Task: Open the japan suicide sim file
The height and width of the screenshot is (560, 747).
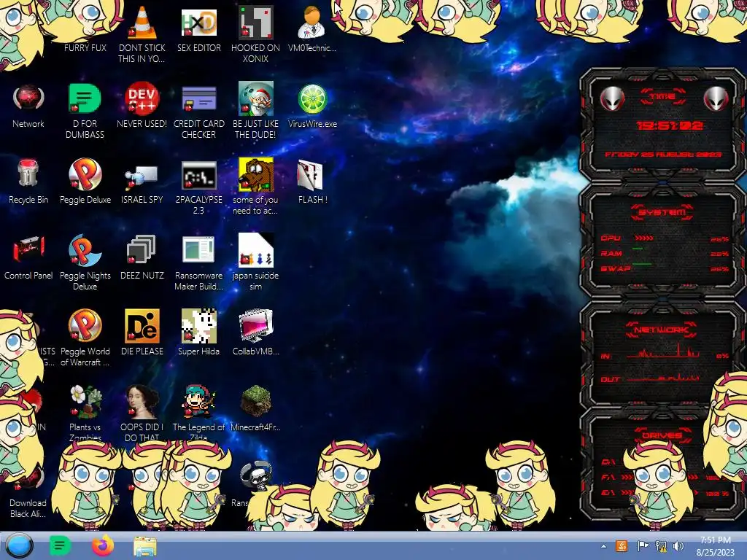Action: click(256, 262)
